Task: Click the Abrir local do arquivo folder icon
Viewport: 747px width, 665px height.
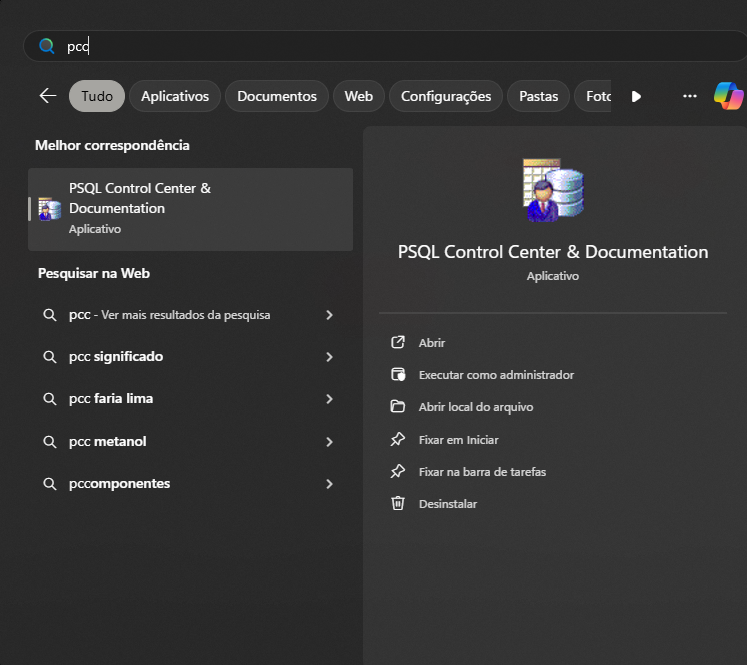Action: click(x=398, y=407)
